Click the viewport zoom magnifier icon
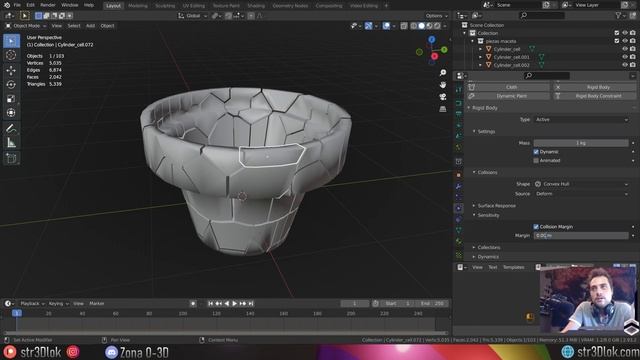The image size is (640, 360). tap(443, 73)
